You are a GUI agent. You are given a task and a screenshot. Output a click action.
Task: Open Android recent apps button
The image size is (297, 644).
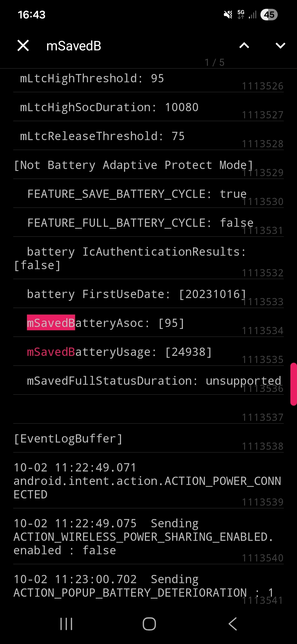66,624
